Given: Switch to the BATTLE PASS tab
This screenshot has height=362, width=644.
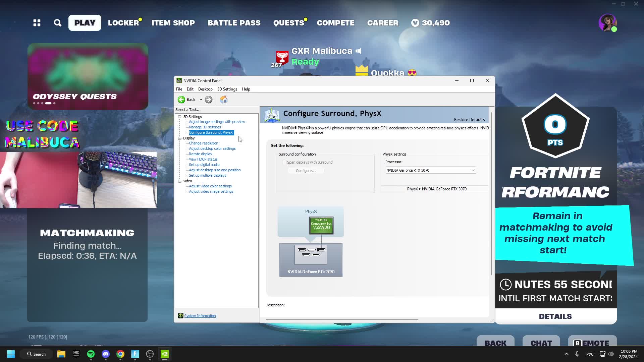Looking at the screenshot, I should [x=234, y=23].
